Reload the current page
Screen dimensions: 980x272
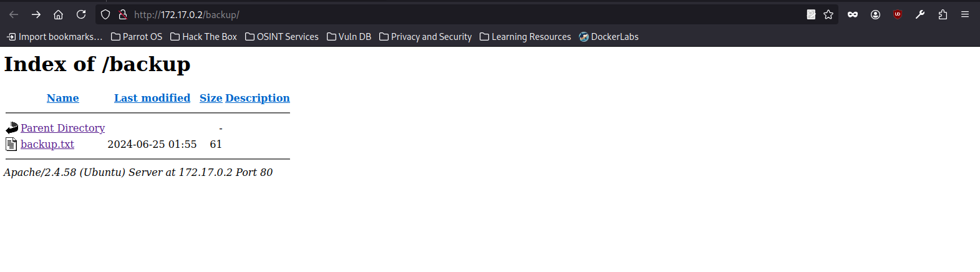click(x=81, y=14)
